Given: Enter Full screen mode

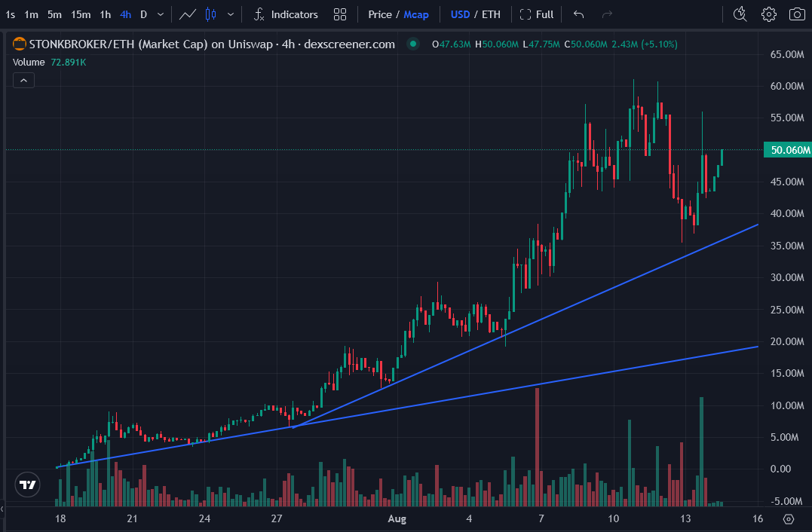Looking at the screenshot, I should (537, 14).
